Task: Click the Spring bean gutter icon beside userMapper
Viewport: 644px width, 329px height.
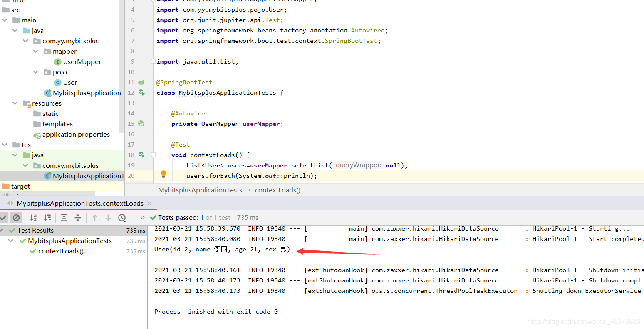Action: (141, 124)
